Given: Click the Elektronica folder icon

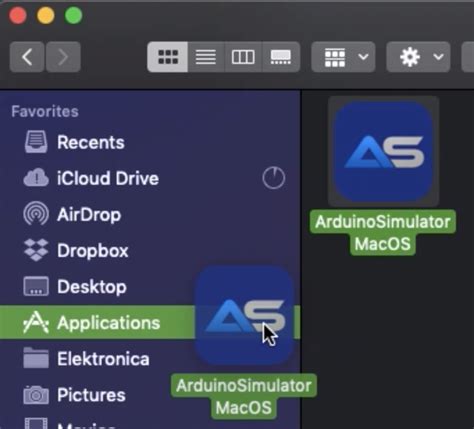Looking at the screenshot, I should pyautogui.click(x=36, y=358).
